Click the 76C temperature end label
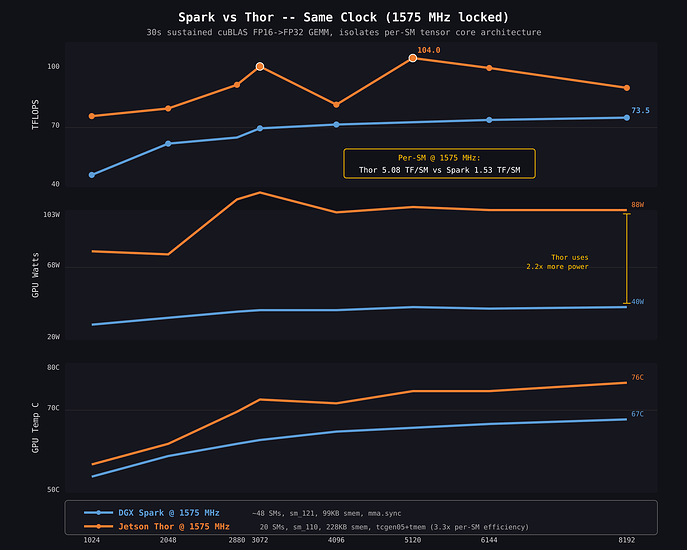Image resolution: width=687 pixels, height=550 pixels. [x=637, y=377]
